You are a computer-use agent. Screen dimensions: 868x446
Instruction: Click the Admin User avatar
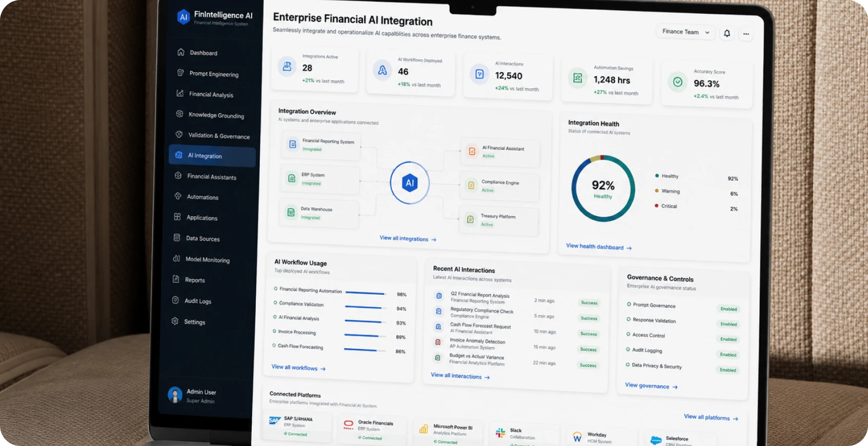[x=175, y=395]
